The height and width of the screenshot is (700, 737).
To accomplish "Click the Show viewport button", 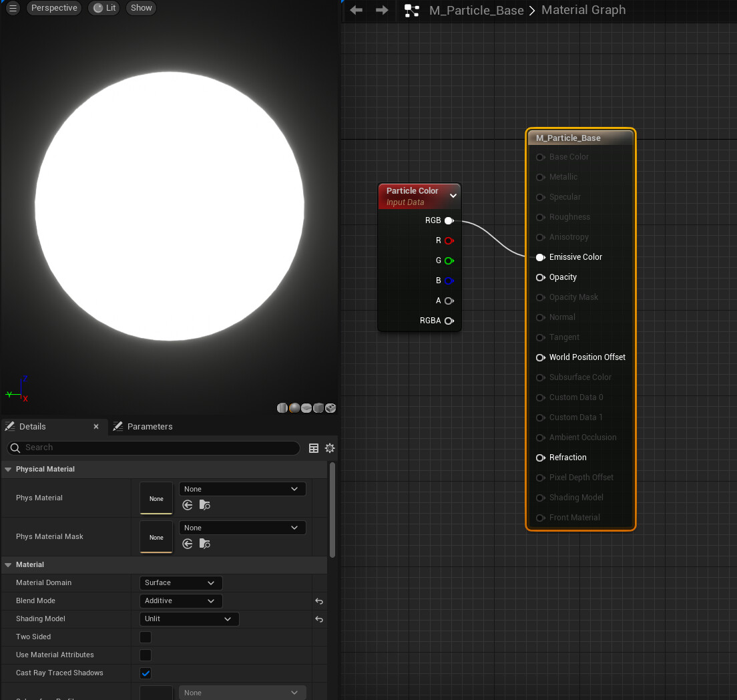I will (141, 8).
